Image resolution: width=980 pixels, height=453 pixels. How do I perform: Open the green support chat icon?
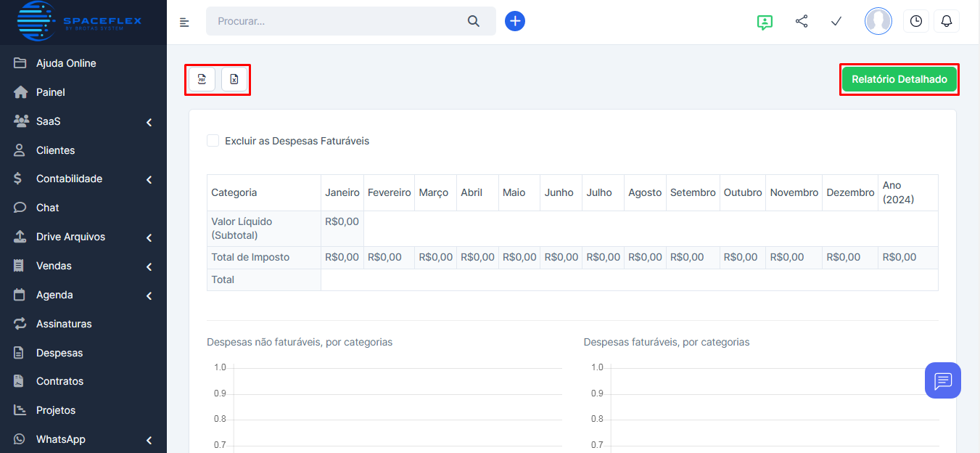pos(764,22)
